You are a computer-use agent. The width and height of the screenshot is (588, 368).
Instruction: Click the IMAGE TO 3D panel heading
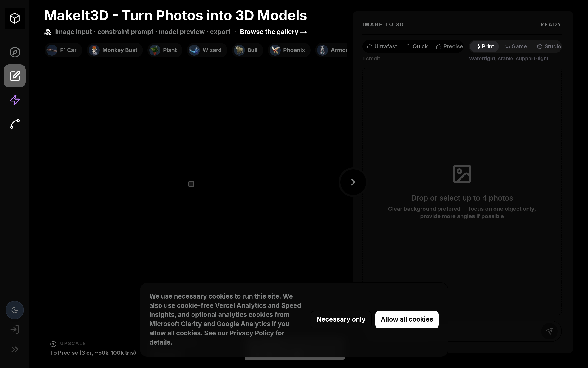click(x=383, y=25)
